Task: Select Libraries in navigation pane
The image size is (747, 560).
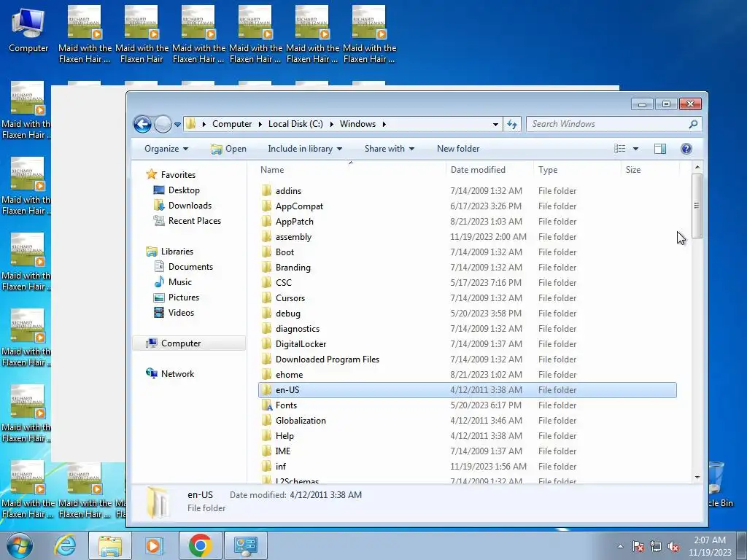Action: click(169, 252)
